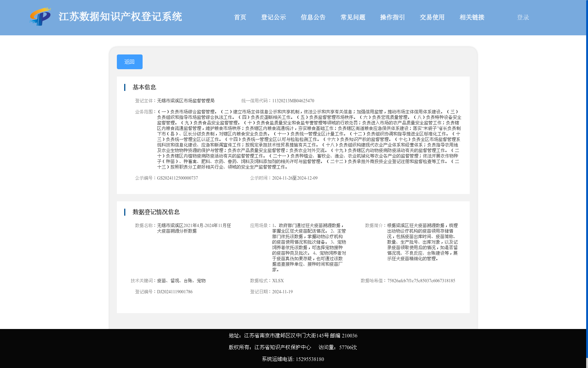Click the 返回 back button
The height and width of the screenshot is (368, 588).
[130, 62]
